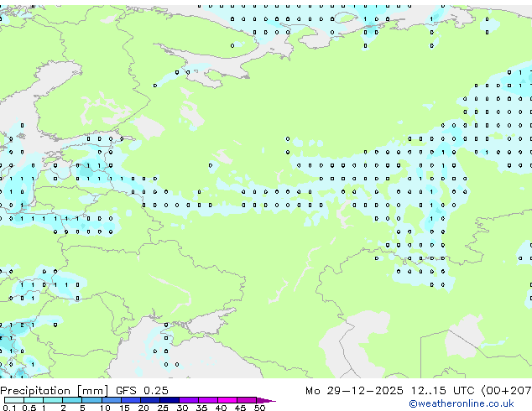Select the 45–50 mm legend color swatch
Viewport: 532px width, 411px height.
pos(247,400)
